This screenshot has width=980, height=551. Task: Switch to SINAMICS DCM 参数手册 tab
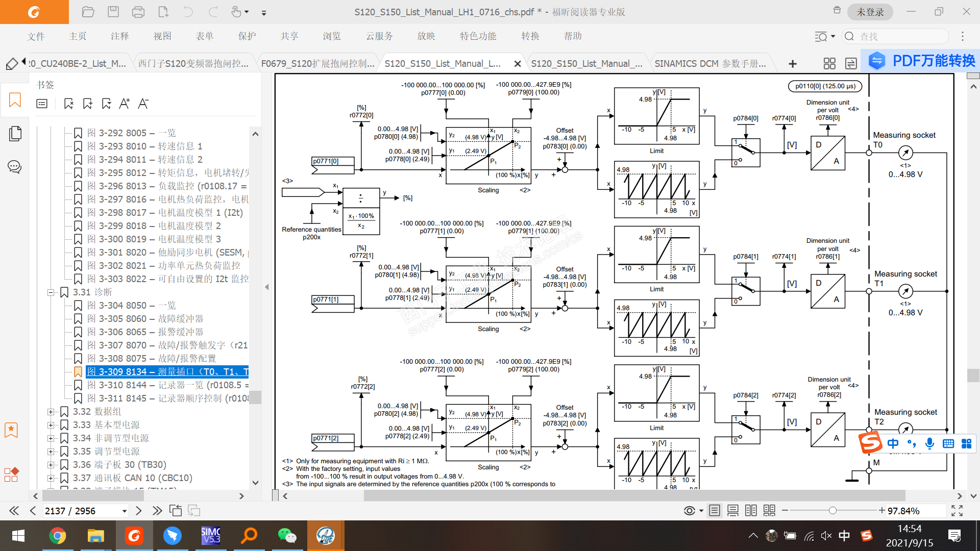(x=710, y=64)
